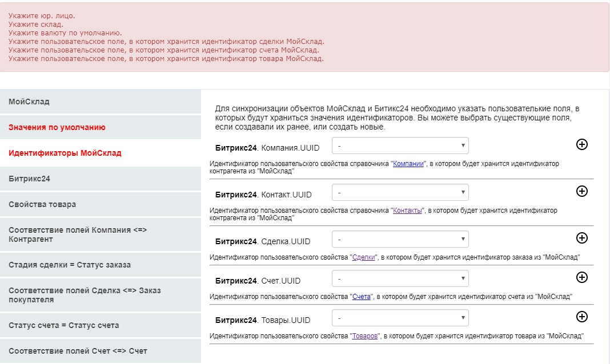Screen dimensions: 610x364
Task: Click plus icon beside Товары.UUID
Action: 581,317
